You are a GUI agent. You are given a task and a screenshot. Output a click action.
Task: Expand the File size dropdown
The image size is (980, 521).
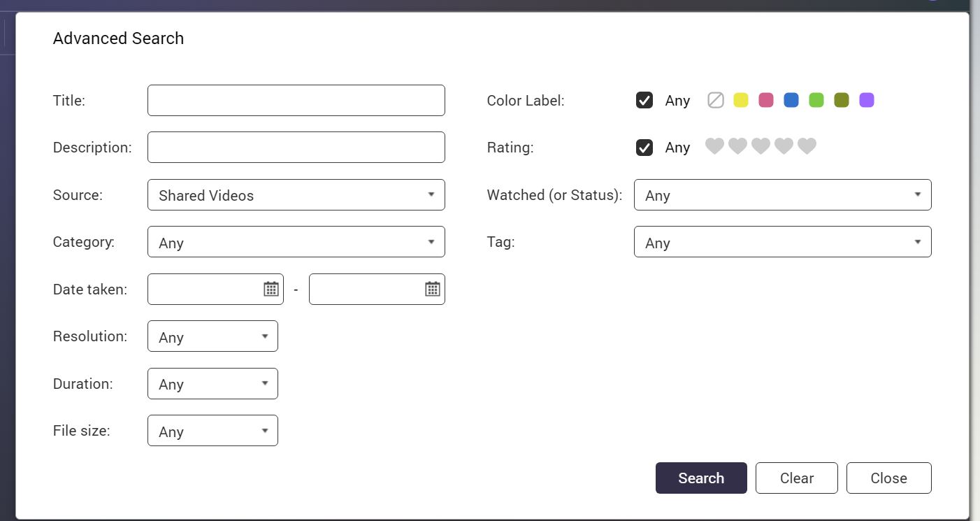pos(212,431)
